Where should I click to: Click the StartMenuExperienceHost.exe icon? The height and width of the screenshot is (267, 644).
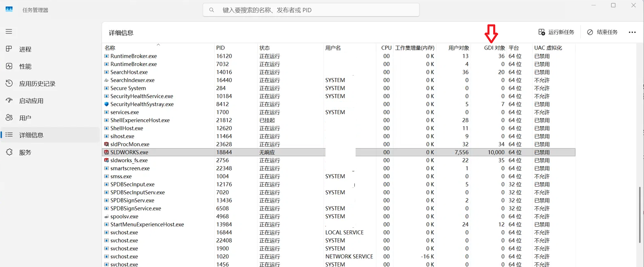tap(106, 224)
